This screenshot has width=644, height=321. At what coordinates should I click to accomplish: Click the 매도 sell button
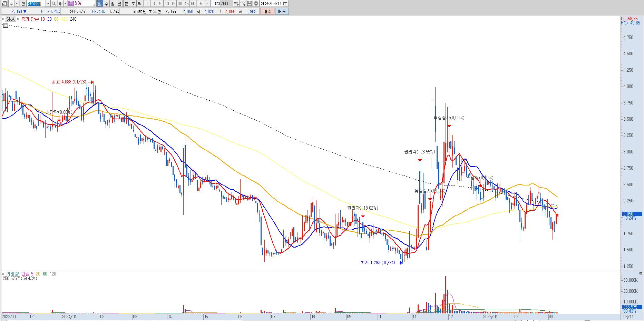click(x=282, y=11)
